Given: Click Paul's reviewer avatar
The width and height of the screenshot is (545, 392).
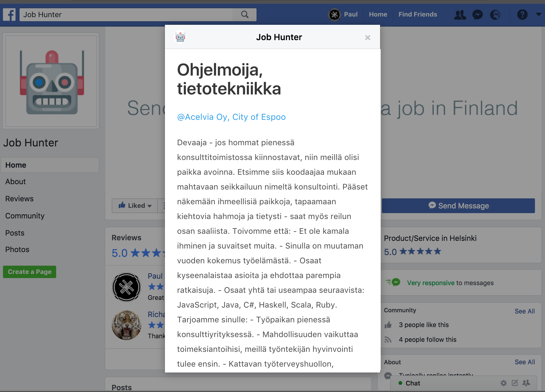Looking at the screenshot, I should click(x=126, y=287).
